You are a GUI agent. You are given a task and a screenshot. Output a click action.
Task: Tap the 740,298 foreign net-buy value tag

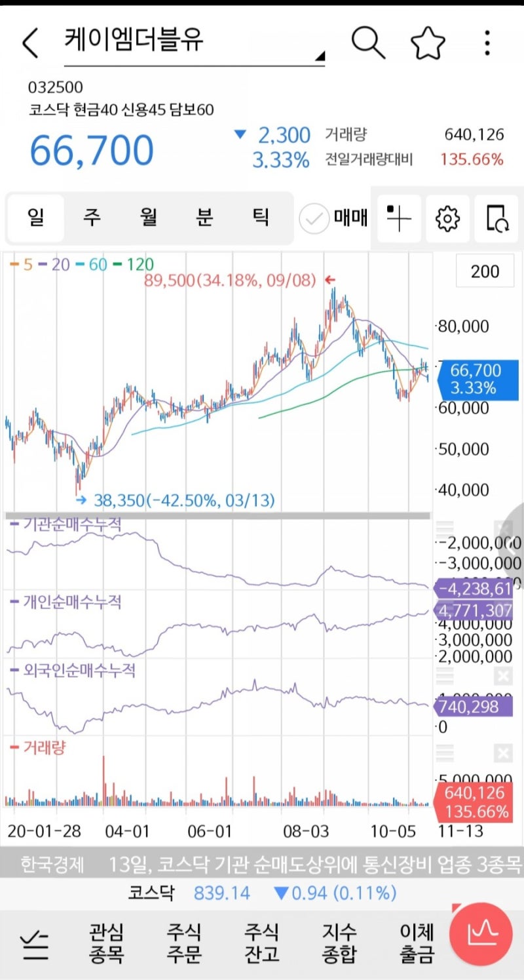[473, 707]
